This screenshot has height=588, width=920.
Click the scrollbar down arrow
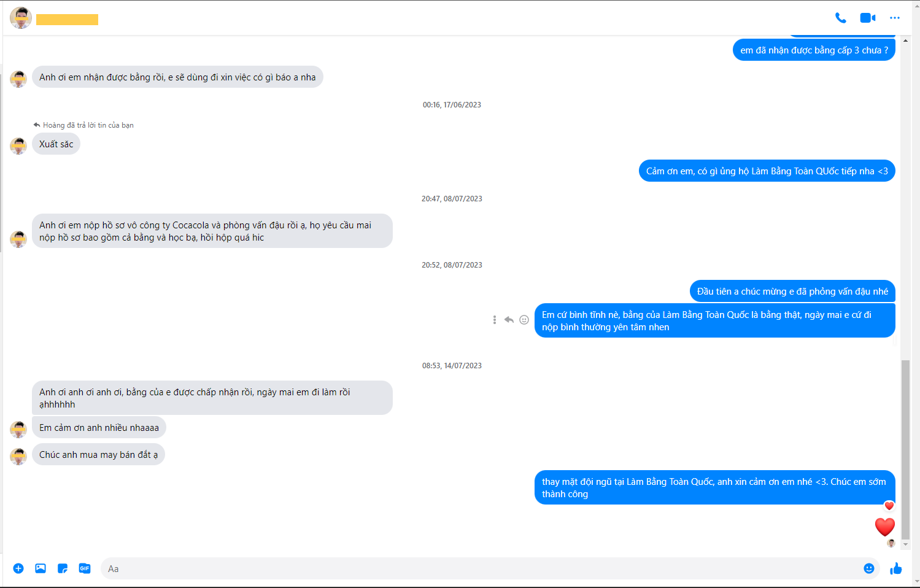pyautogui.click(x=905, y=544)
